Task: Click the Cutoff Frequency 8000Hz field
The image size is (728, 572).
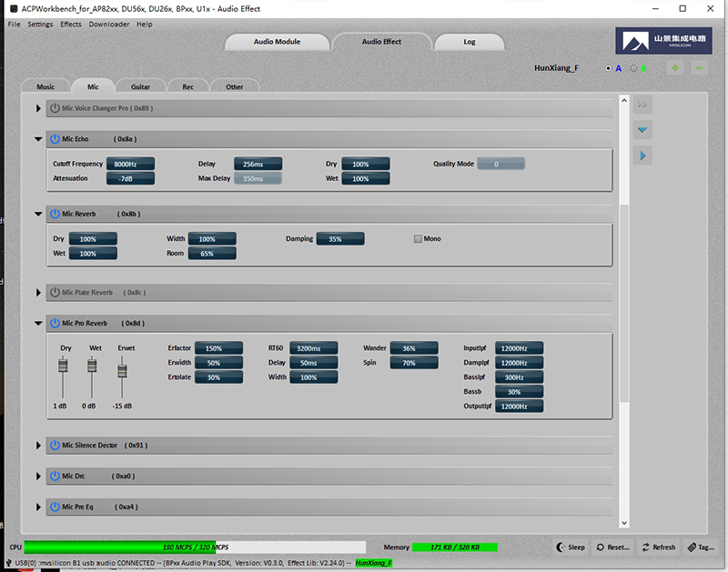Action: tap(130, 164)
